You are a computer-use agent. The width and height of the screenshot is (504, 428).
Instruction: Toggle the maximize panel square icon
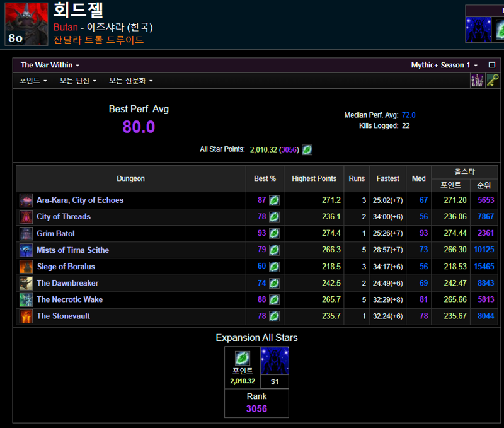(492, 65)
